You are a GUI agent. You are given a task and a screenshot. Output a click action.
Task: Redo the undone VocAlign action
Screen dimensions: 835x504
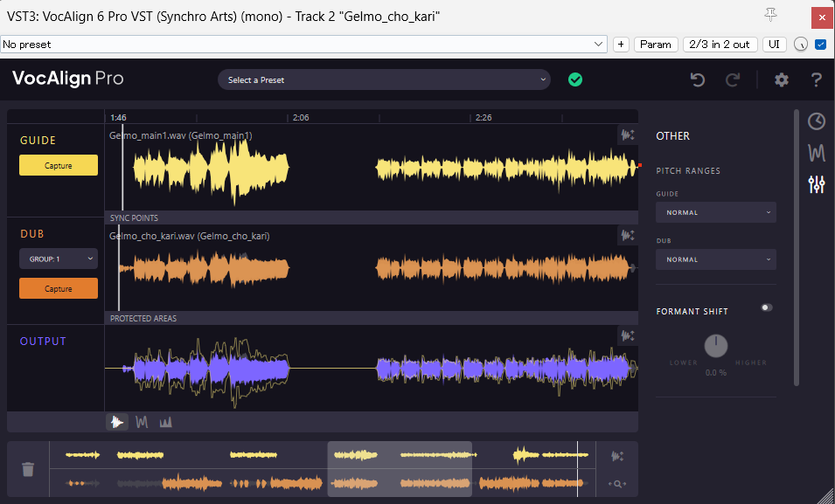pyautogui.click(x=733, y=79)
